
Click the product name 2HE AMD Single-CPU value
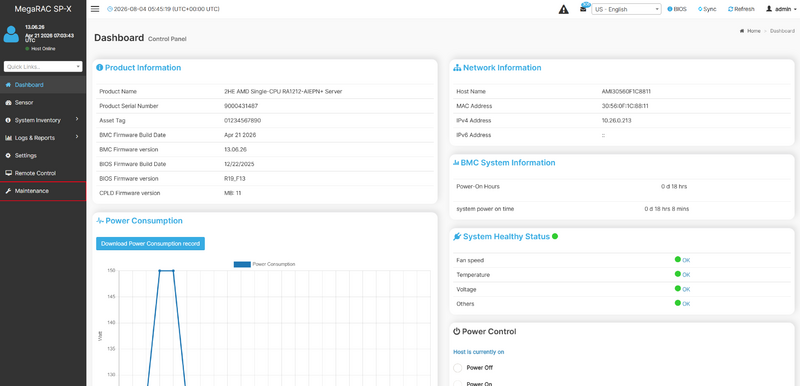283,92
